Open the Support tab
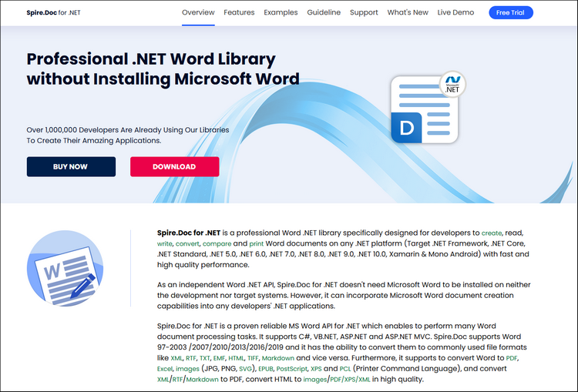This screenshot has width=578, height=392. click(x=364, y=12)
